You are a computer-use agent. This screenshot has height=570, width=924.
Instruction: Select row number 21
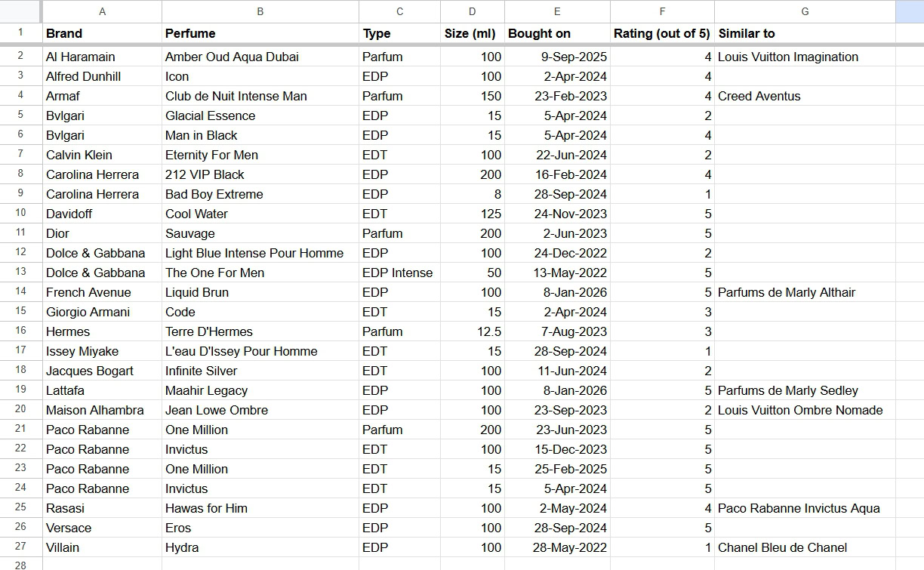tap(20, 430)
